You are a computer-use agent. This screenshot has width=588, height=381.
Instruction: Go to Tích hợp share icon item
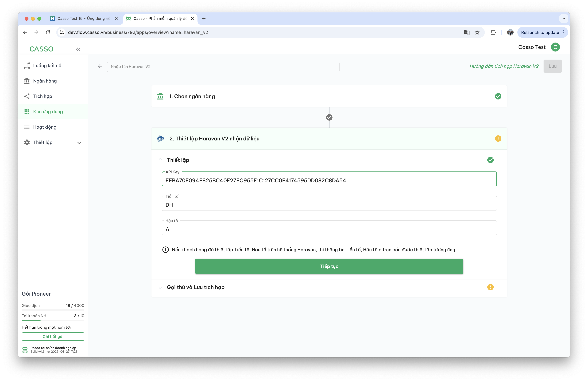(43, 96)
